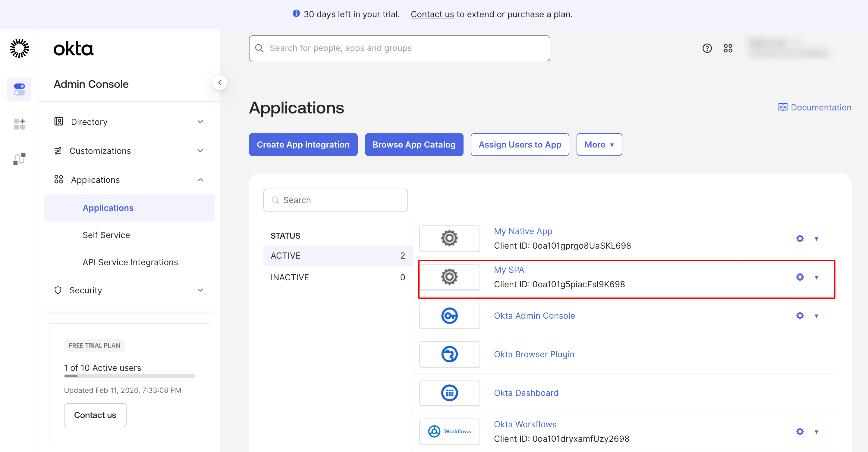The height and width of the screenshot is (452, 868).
Task: Open the add-apps grid icon in left rail
Action: pos(19,124)
